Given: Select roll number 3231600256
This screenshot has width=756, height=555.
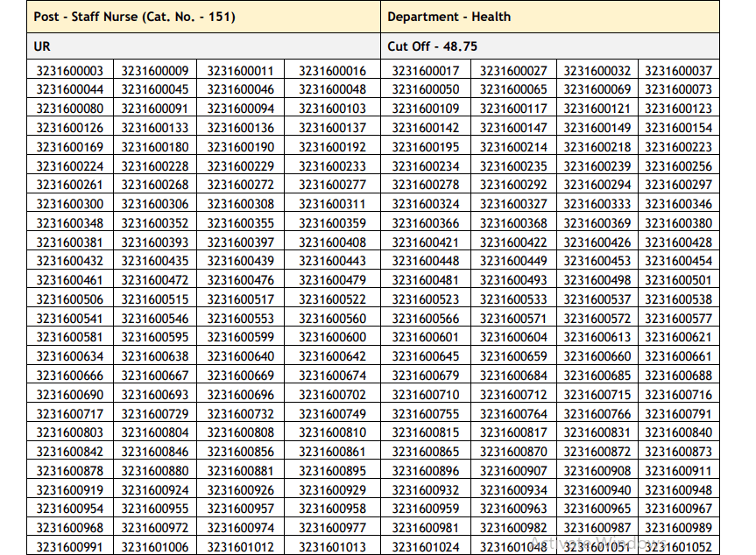Looking at the screenshot, I should click(679, 166).
